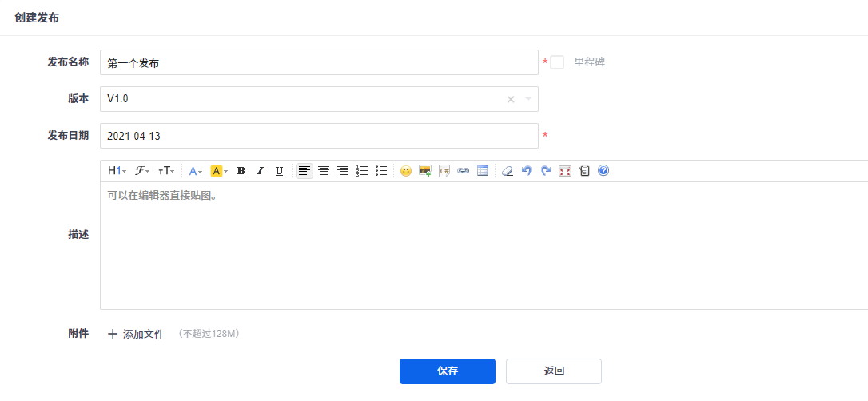This screenshot has width=868, height=401.
Task: Clear the V1.0 version selection
Action: (x=511, y=99)
